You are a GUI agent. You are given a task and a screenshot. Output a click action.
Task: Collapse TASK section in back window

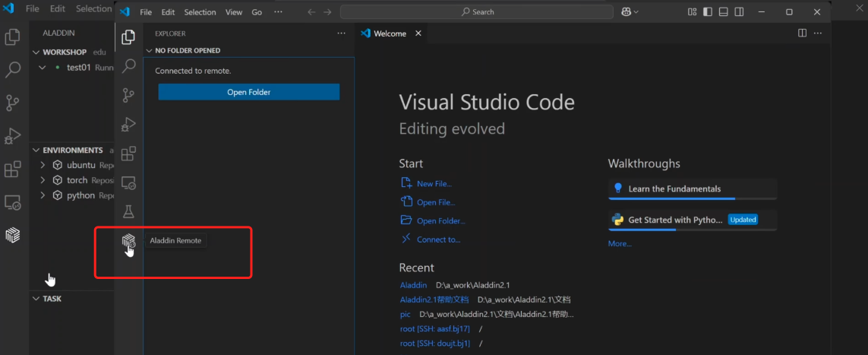36,299
